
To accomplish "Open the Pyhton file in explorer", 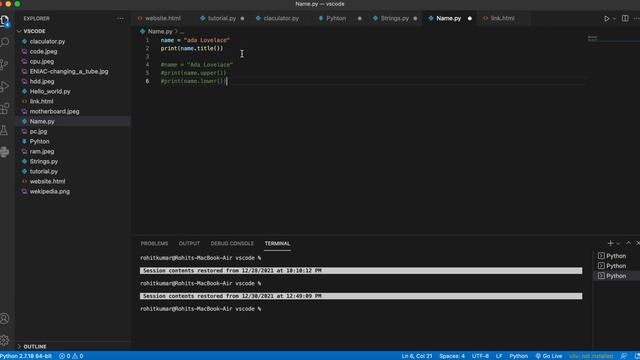I will coord(73,142).
